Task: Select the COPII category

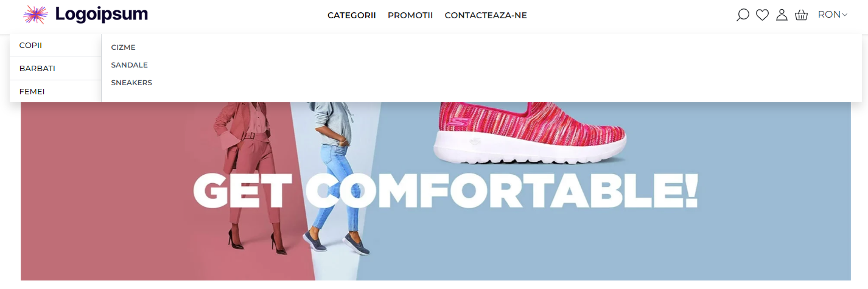Action: tap(55, 46)
